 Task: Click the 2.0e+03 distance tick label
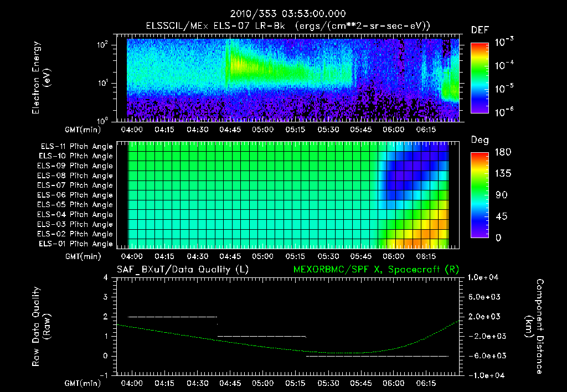(485, 317)
